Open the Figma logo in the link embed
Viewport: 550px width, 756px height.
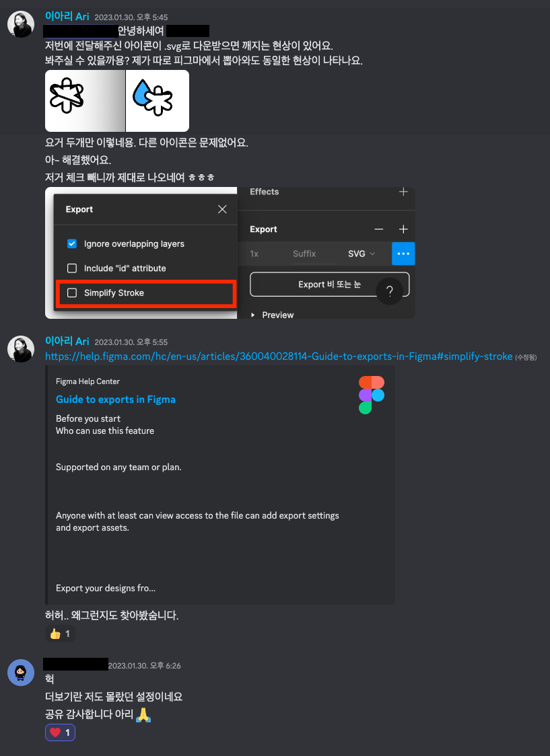coord(372,395)
